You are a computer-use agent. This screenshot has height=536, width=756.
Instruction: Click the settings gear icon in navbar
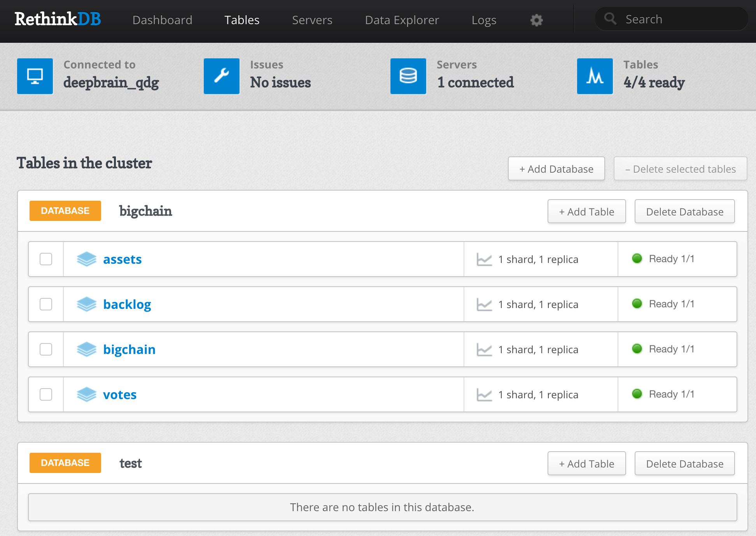coord(536,20)
